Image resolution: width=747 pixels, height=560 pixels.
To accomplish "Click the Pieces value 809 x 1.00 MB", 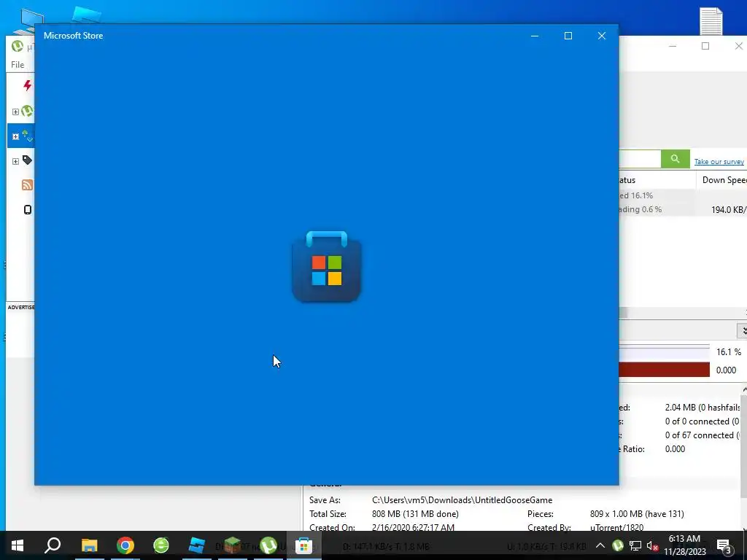I will pyautogui.click(x=637, y=514).
